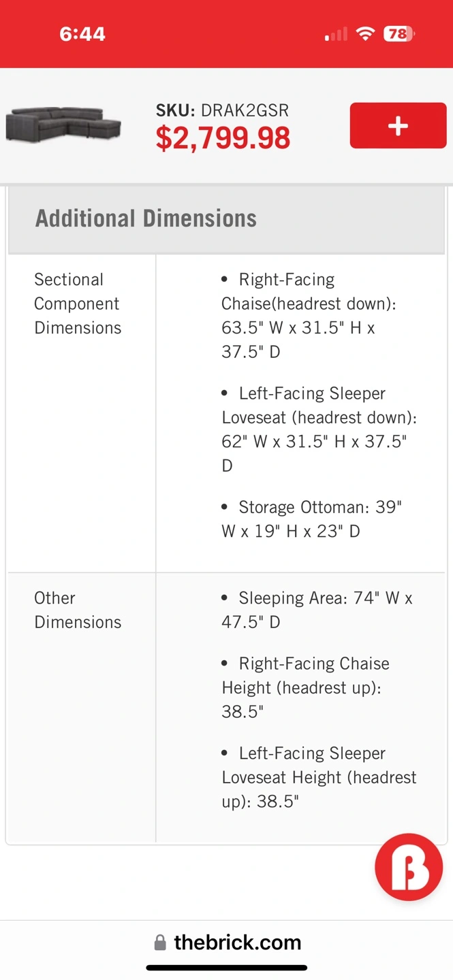This screenshot has width=453, height=980.
Task: Tap the sectional sofa thumbnail image
Action: (x=63, y=125)
